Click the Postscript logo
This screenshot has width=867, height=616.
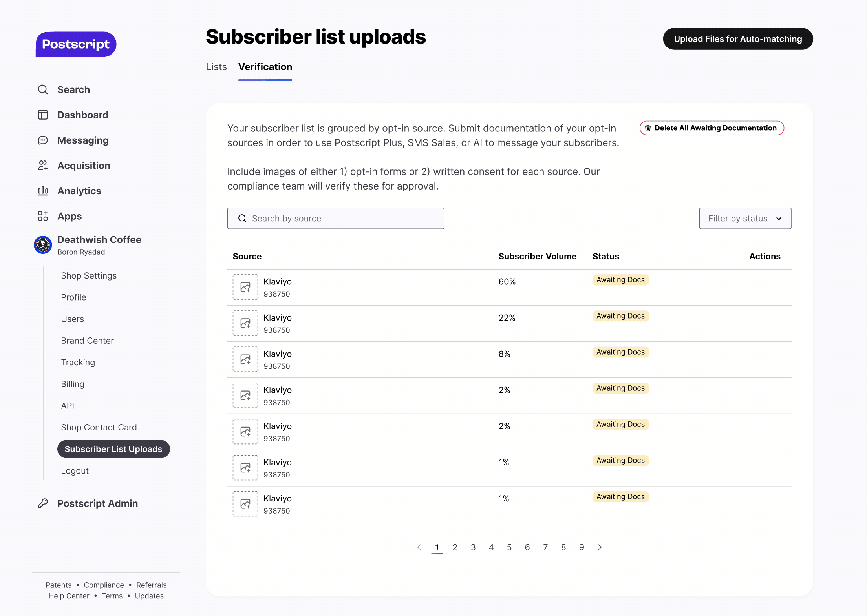pos(76,44)
